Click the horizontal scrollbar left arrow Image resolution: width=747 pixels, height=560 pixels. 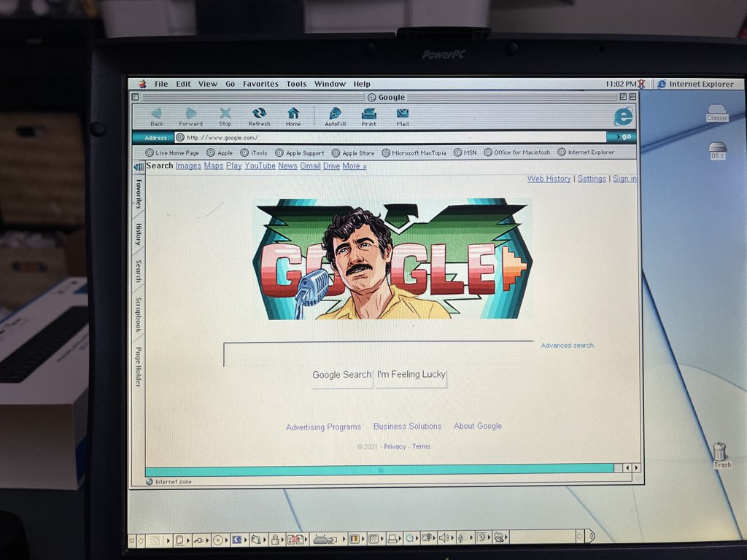627,467
